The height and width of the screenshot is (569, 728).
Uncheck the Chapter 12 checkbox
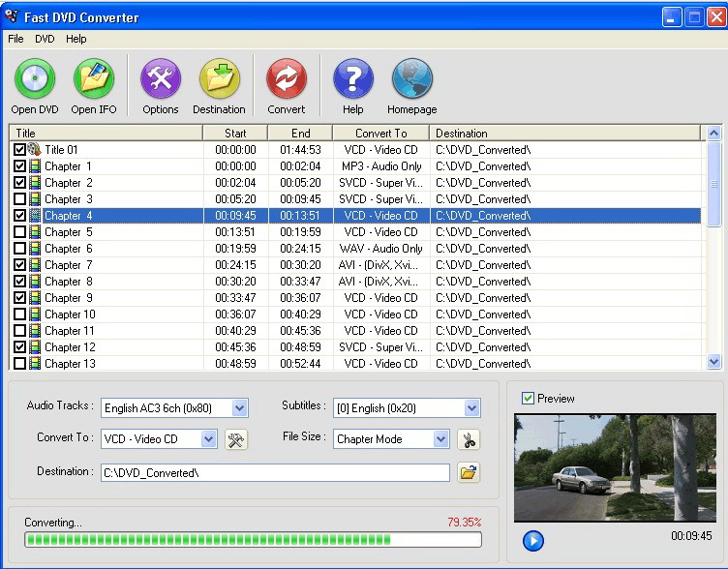20,347
